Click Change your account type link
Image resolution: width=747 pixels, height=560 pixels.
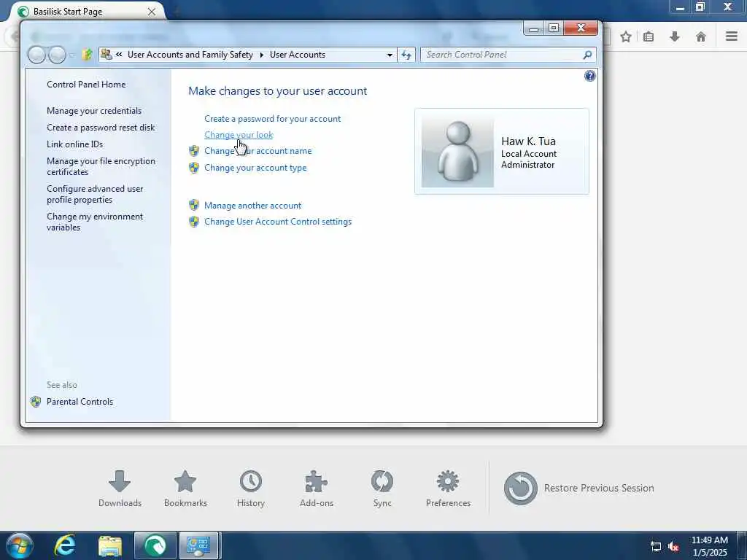(x=255, y=168)
